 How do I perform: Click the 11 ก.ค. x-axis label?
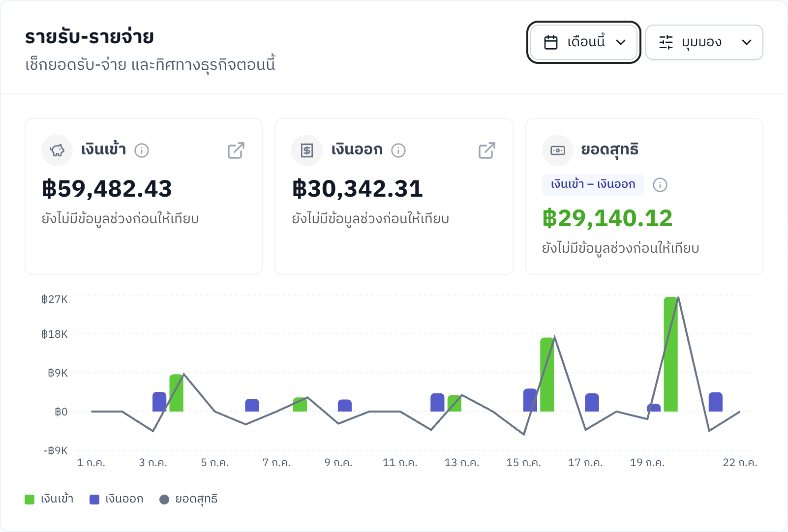pyautogui.click(x=400, y=463)
